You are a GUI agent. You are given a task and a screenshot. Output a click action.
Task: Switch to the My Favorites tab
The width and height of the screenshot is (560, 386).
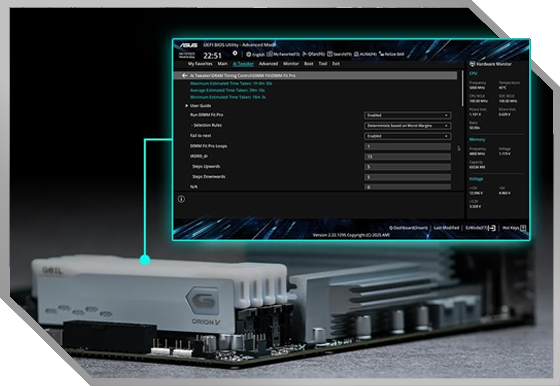(x=200, y=64)
